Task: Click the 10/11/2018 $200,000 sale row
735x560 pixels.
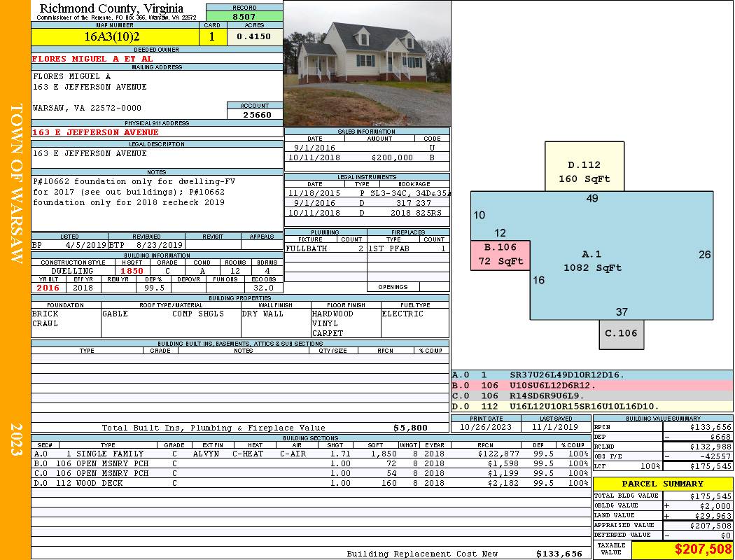Action: tap(367, 157)
